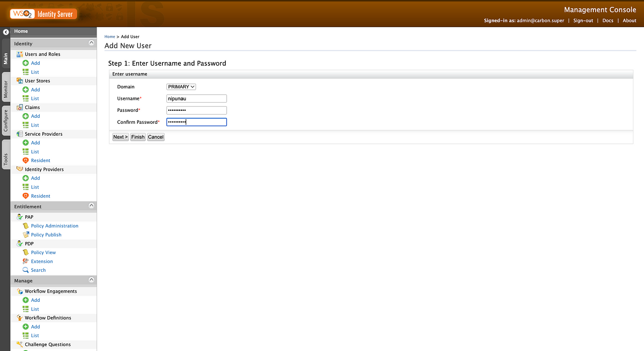The image size is (644, 351).
Task: Open Add under Workflow Engagements
Action: pos(35,300)
